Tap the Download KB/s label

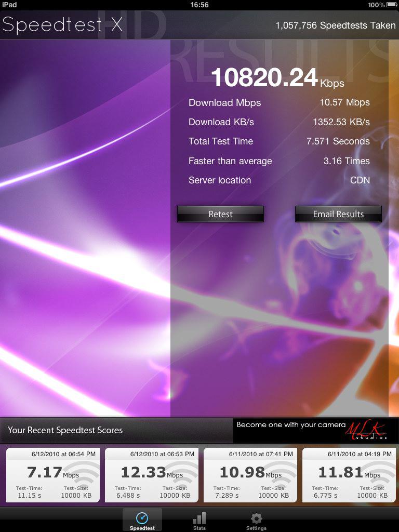(221, 122)
